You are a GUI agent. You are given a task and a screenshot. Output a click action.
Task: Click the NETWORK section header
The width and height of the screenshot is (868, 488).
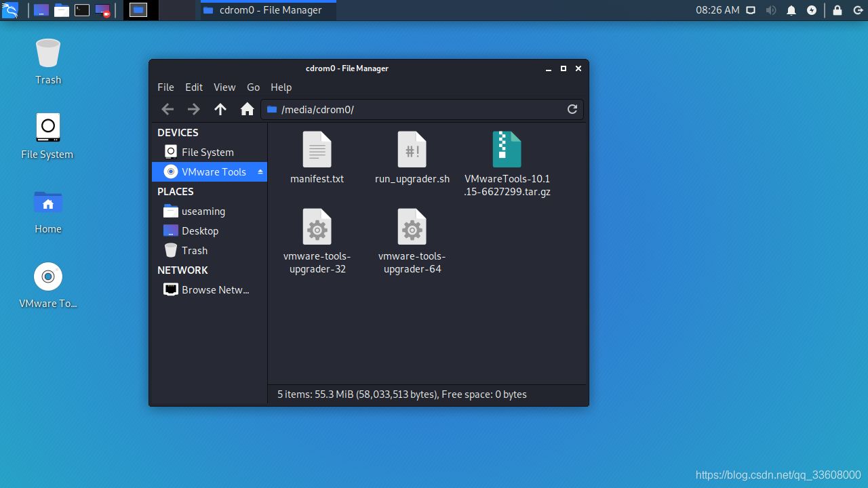(x=182, y=270)
